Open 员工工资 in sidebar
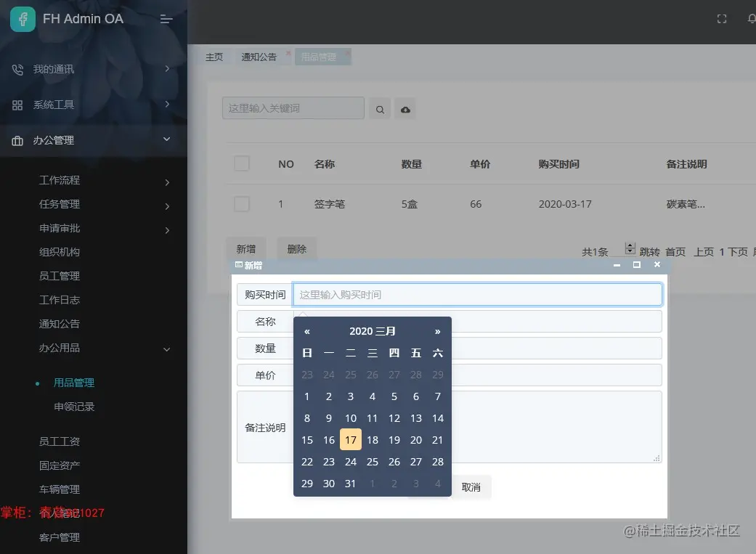The image size is (756, 554). (x=60, y=441)
